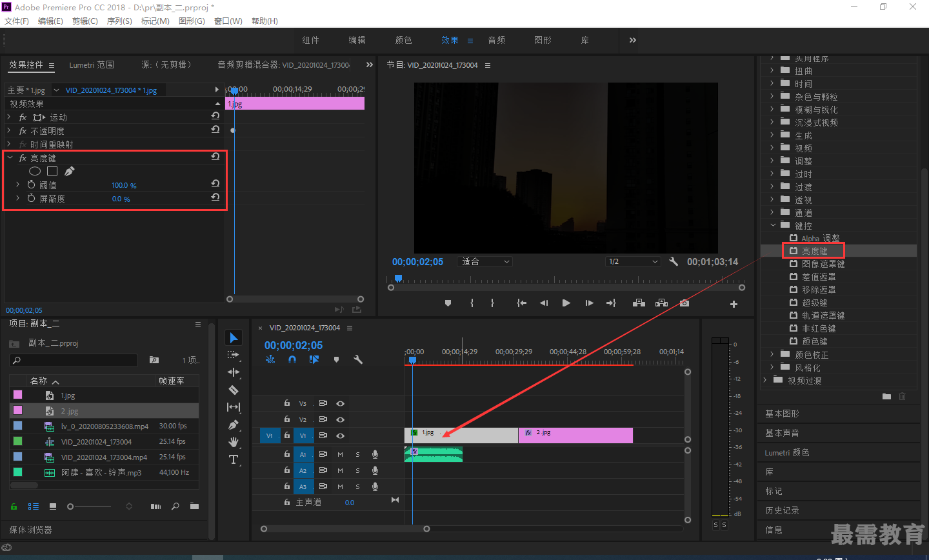Open the 序列(S) menu

(x=119, y=21)
